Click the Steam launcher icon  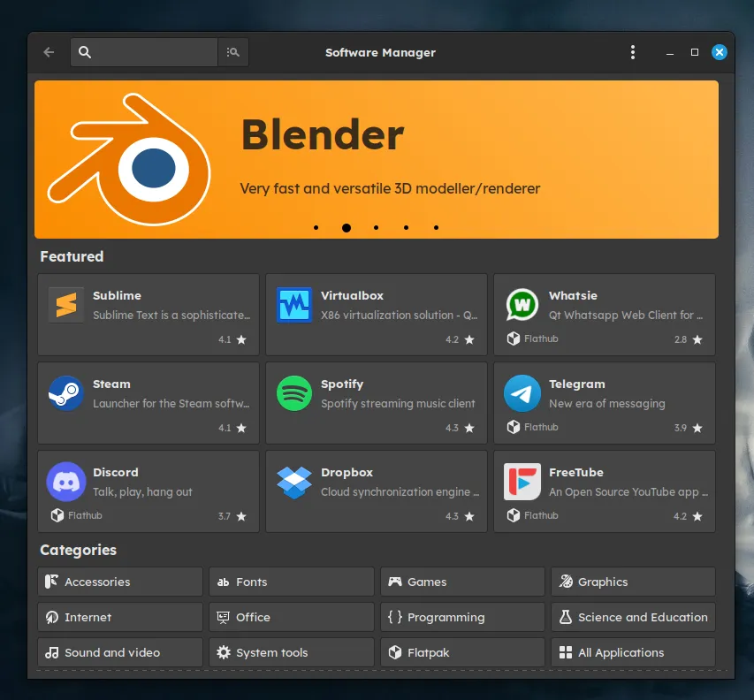[x=66, y=392]
